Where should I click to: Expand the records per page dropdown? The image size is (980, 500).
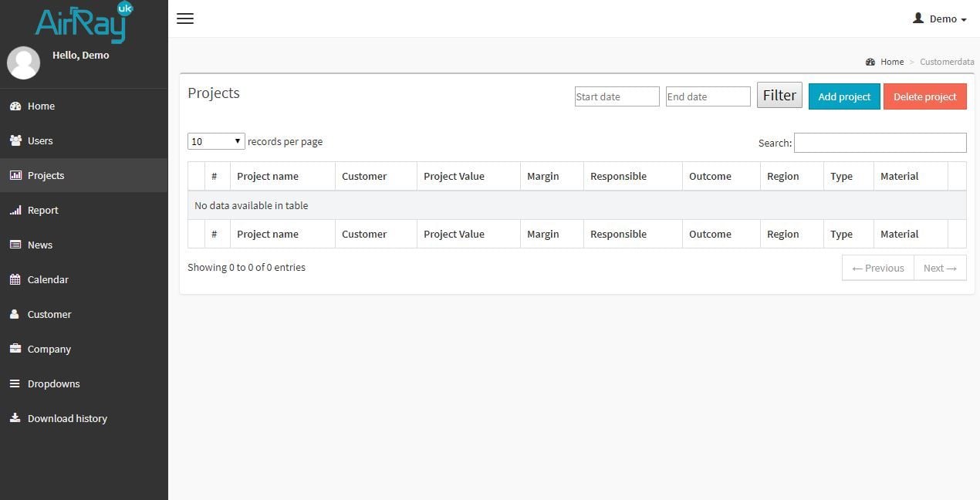click(216, 141)
